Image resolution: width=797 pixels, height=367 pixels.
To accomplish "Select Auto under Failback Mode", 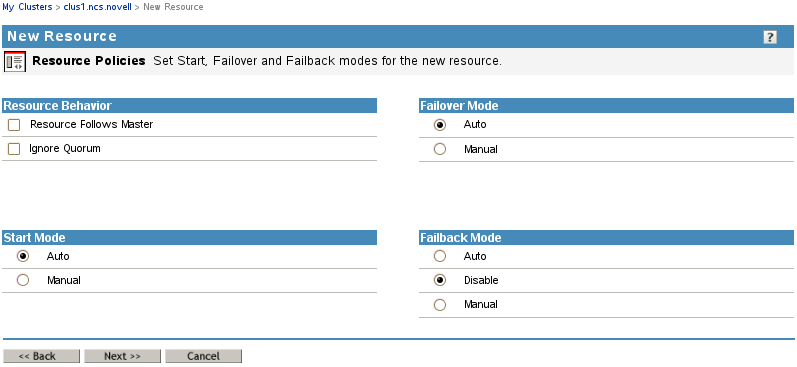I will [440, 256].
